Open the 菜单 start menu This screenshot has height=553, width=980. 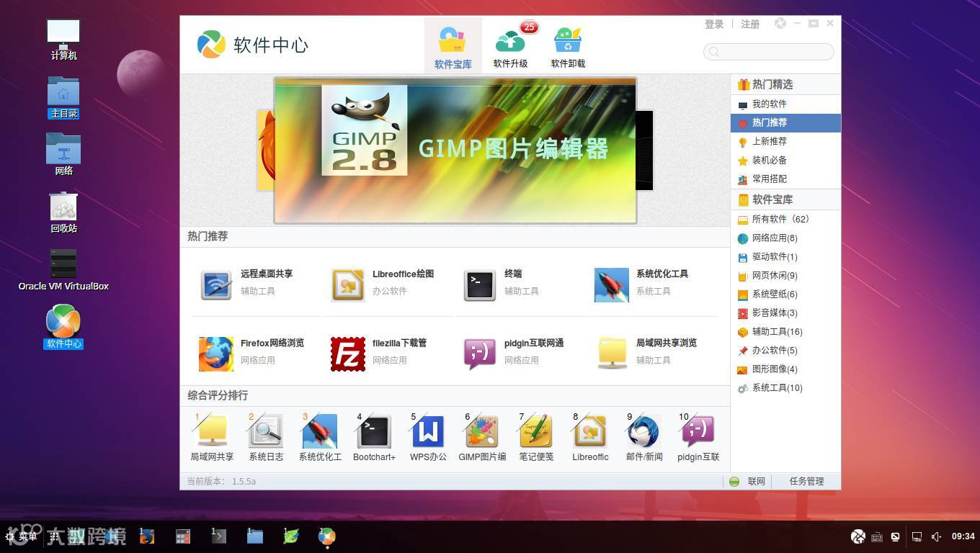click(x=22, y=536)
